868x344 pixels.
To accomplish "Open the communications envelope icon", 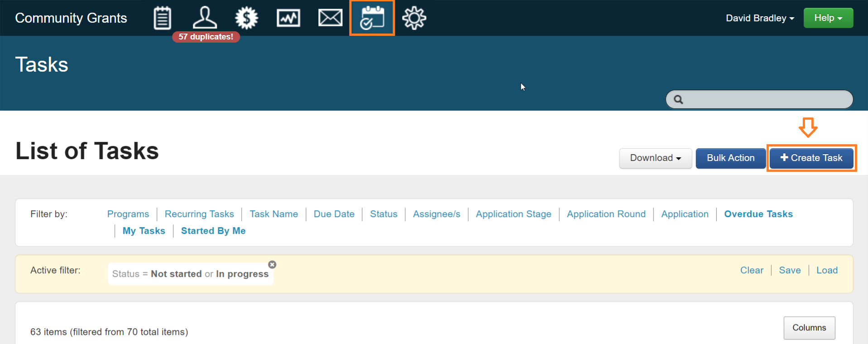I will tap(330, 18).
